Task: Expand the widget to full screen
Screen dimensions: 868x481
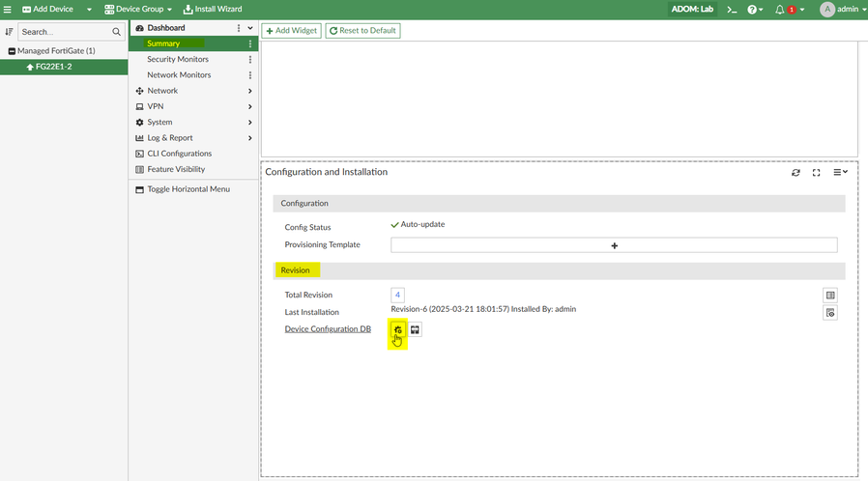Action: (x=817, y=172)
